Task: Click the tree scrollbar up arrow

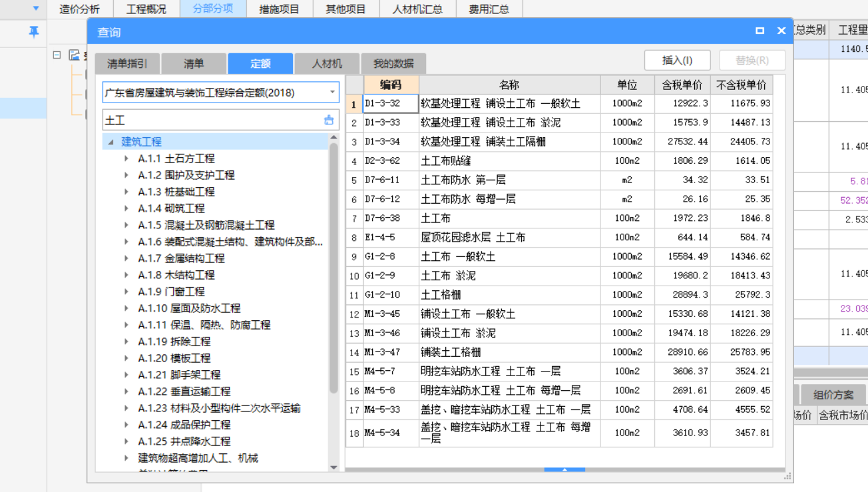Action: (x=333, y=138)
